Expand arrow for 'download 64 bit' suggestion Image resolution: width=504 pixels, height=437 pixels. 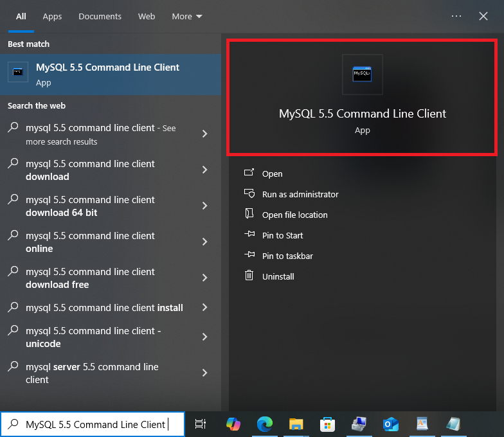pyautogui.click(x=204, y=206)
